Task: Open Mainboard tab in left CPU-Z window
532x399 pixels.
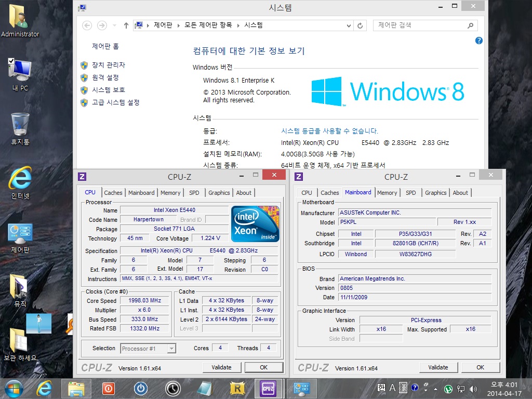Action: coord(141,193)
